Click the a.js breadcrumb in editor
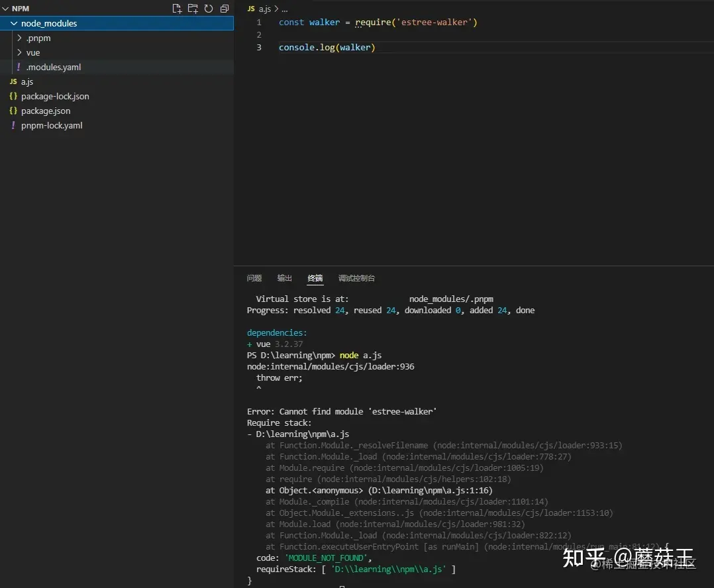This screenshot has height=588, width=714. (x=264, y=9)
